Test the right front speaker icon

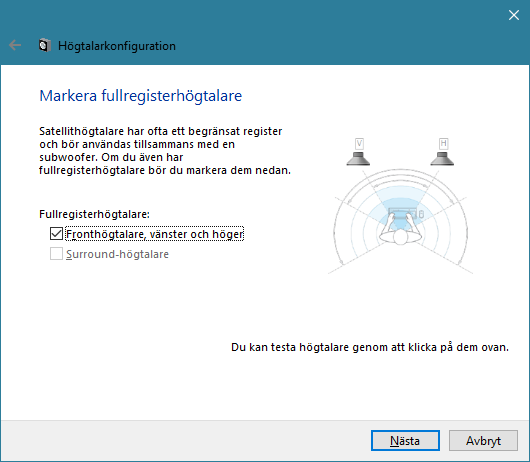point(442,159)
